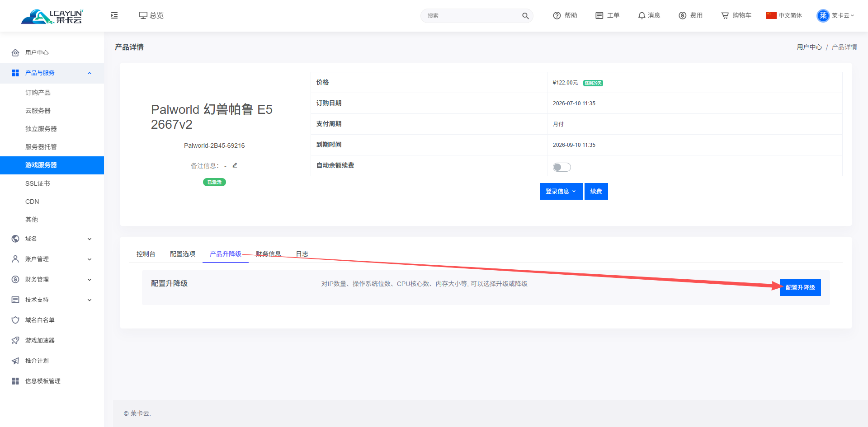Click the 莱 user avatar
The height and width of the screenshot is (427, 868).
click(823, 15)
